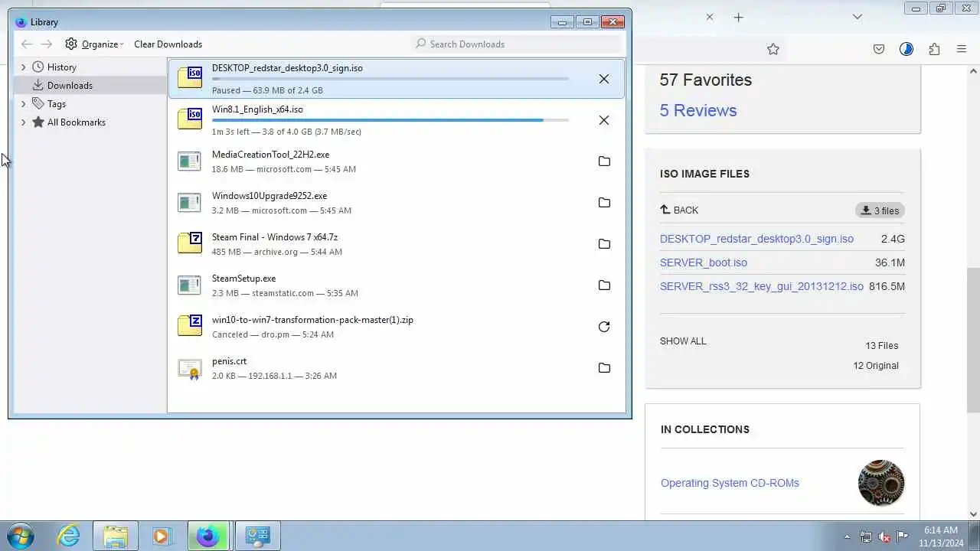Download the SERVER_boot.iso link
The image size is (980, 551).
(704, 262)
